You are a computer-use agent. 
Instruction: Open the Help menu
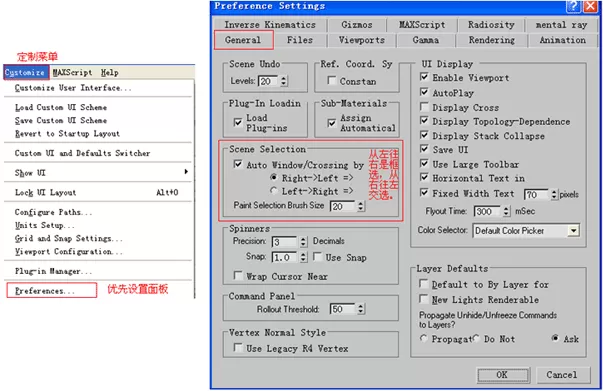110,72
